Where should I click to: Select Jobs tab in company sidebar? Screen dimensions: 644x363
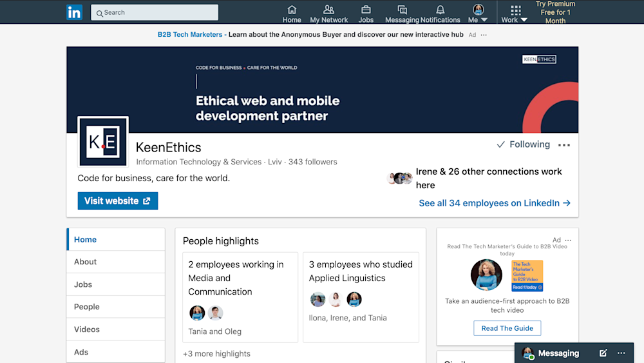[116, 284]
